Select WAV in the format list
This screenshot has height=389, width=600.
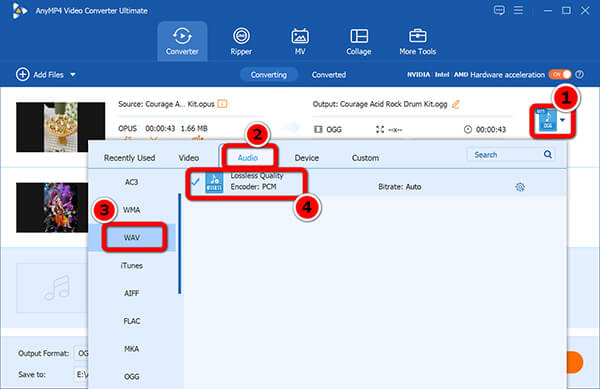coord(132,238)
